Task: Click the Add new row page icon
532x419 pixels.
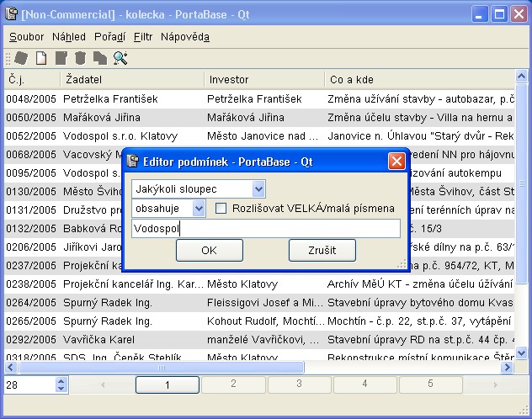Action: [x=40, y=58]
